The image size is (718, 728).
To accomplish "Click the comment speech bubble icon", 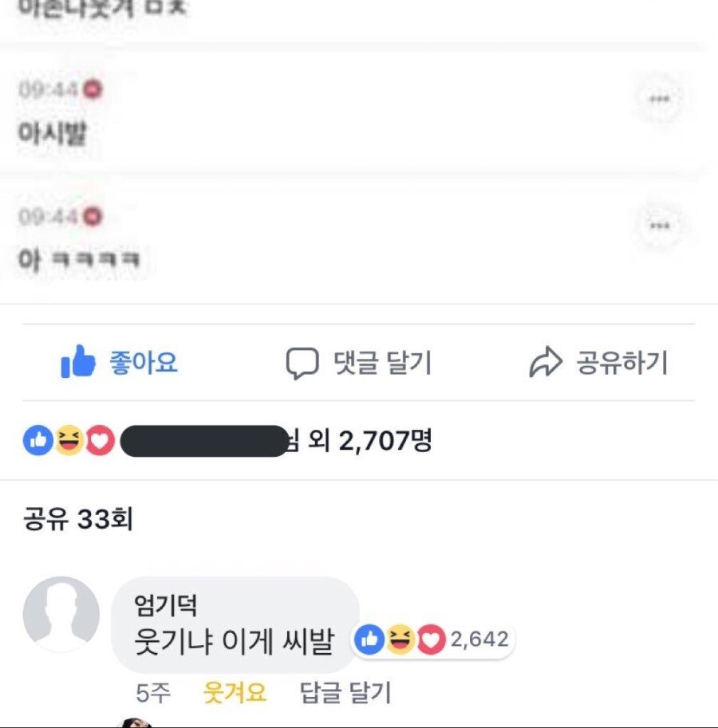I will (302, 364).
